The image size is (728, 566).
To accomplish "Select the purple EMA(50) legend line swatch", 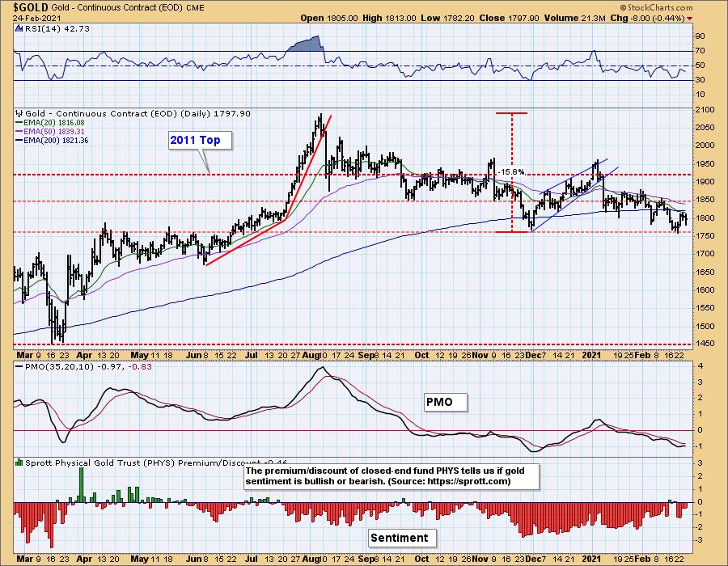I will pos(19,132).
